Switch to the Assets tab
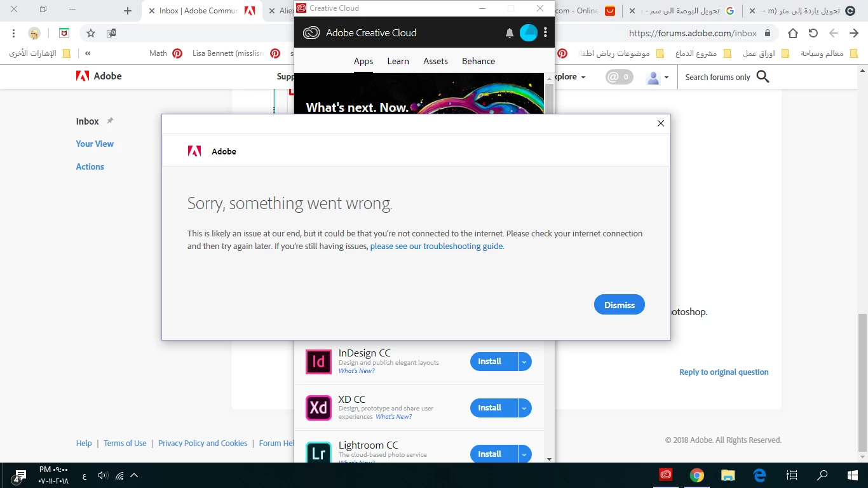Screen dimensions: 868x488 pos(436,61)
